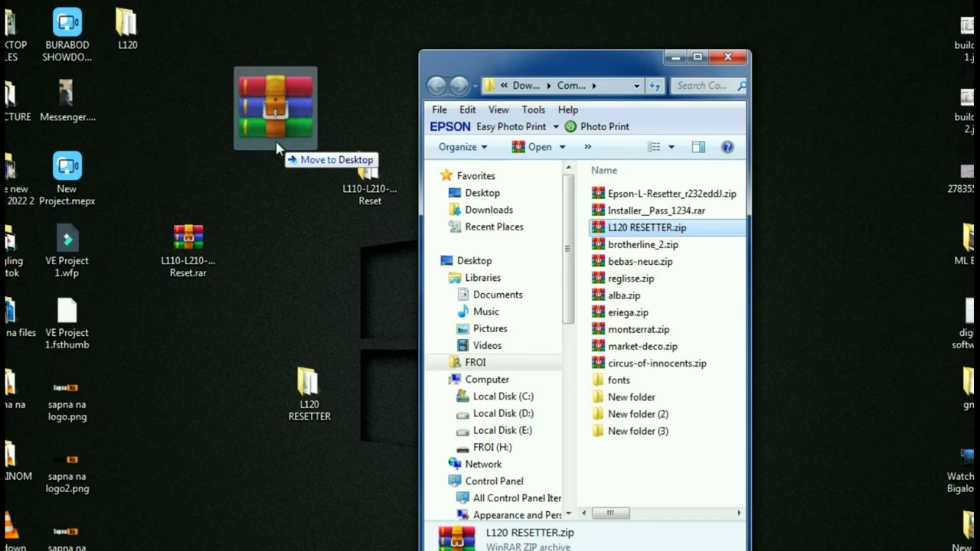Open the Organize dropdown menu

[462, 147]
